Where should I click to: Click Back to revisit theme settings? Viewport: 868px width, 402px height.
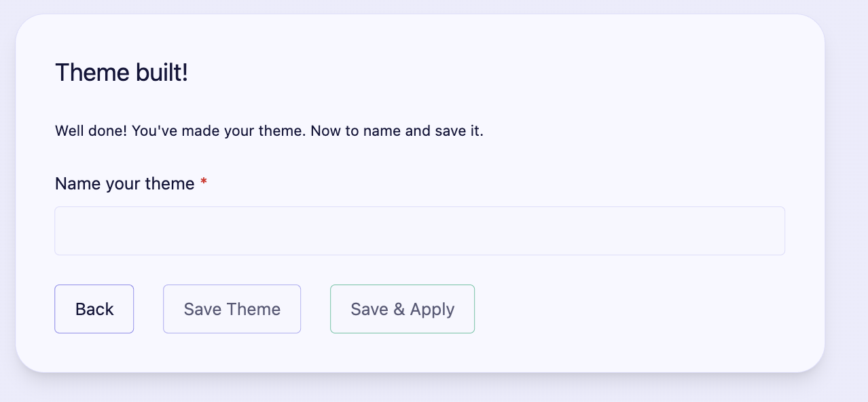click(94, 309)
